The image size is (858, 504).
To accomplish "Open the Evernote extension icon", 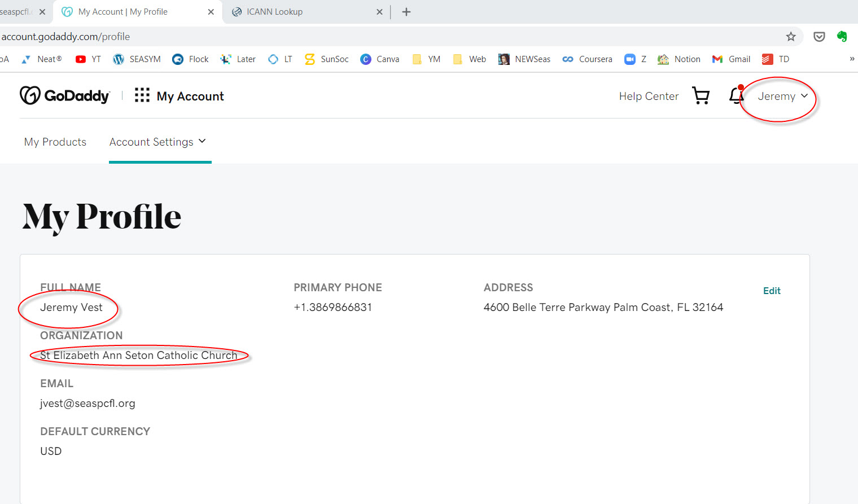I will [x=842, y=37].
